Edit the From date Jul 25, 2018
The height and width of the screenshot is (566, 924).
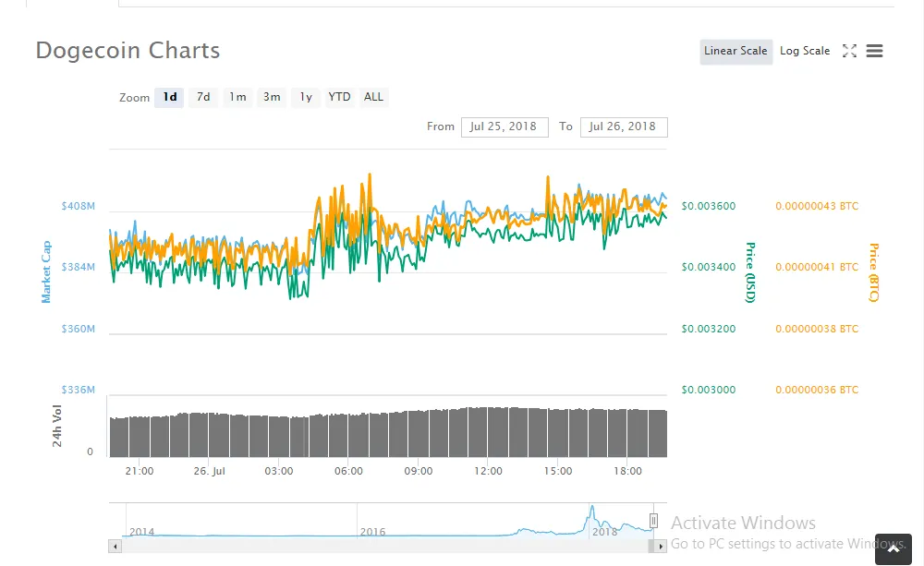pyautogui.click(x=505, y=126)
